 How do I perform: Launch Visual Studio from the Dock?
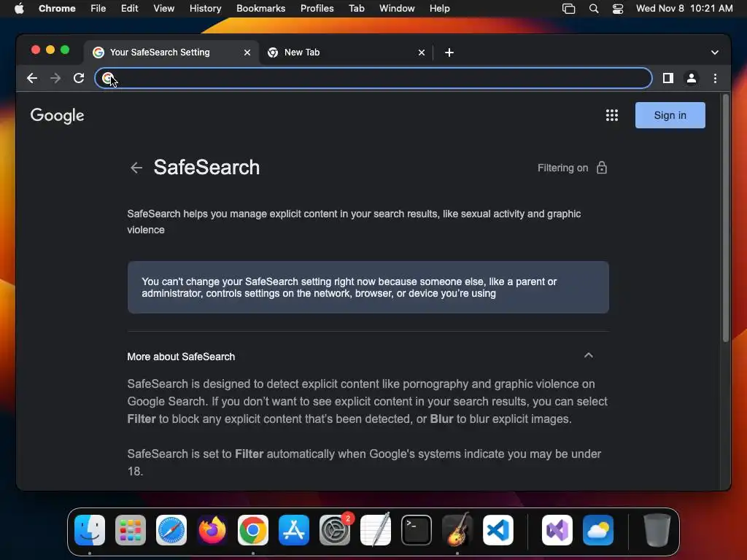557,530
